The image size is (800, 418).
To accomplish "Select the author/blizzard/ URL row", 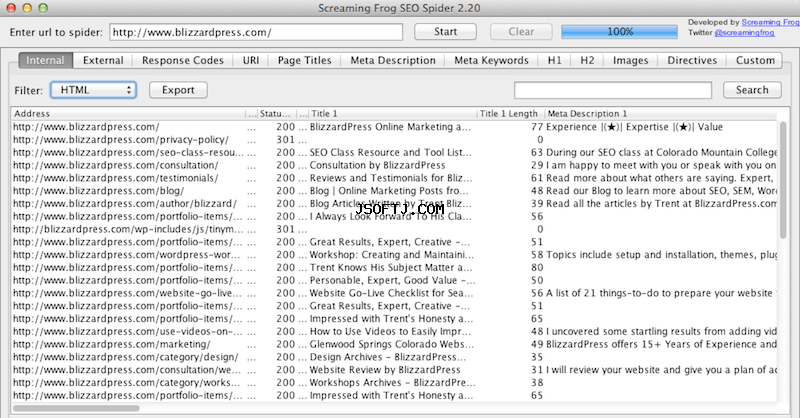I will tap(394, 204).
